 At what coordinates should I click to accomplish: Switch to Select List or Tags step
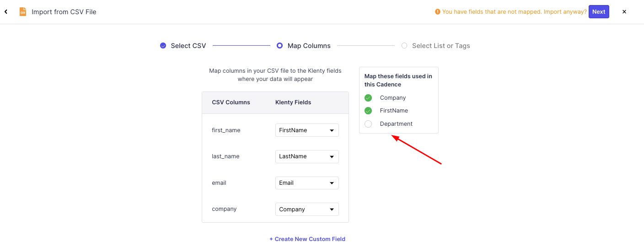pyautogui.click(x=441, y=46)
